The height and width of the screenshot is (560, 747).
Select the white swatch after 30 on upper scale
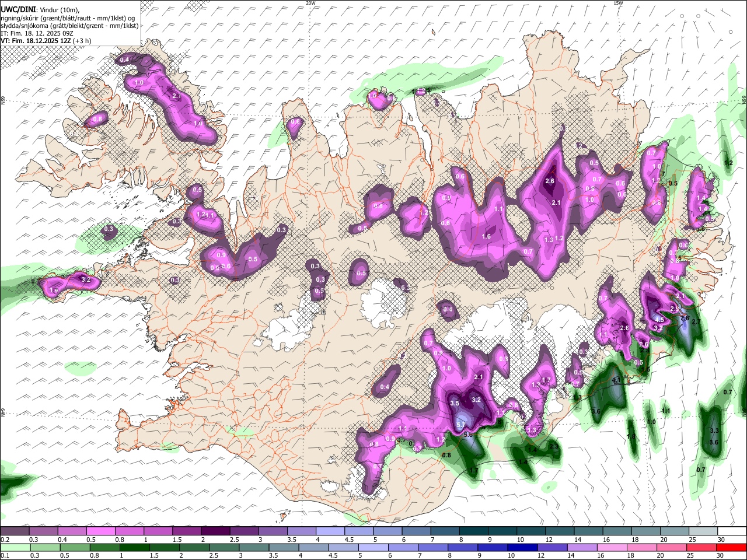click(x=731, y=531)
